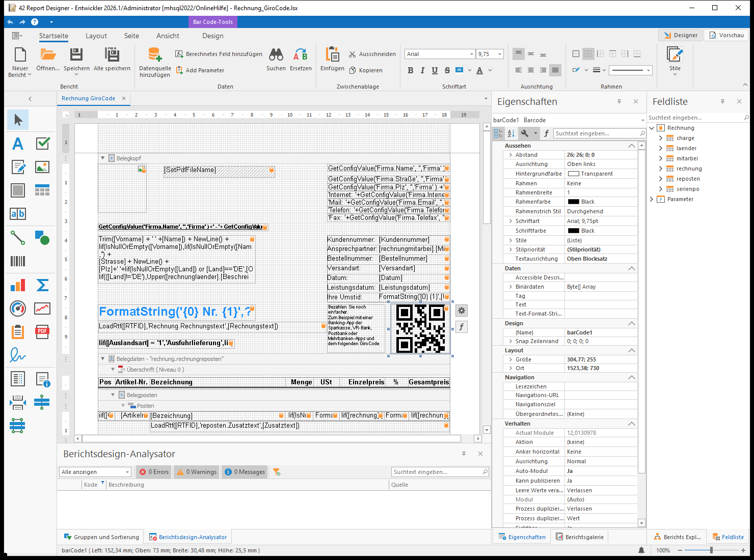Toggle the 0 Errors filter
Image resolution: width=754 pixels, height=560 pixels.
[x=154, y=472]
